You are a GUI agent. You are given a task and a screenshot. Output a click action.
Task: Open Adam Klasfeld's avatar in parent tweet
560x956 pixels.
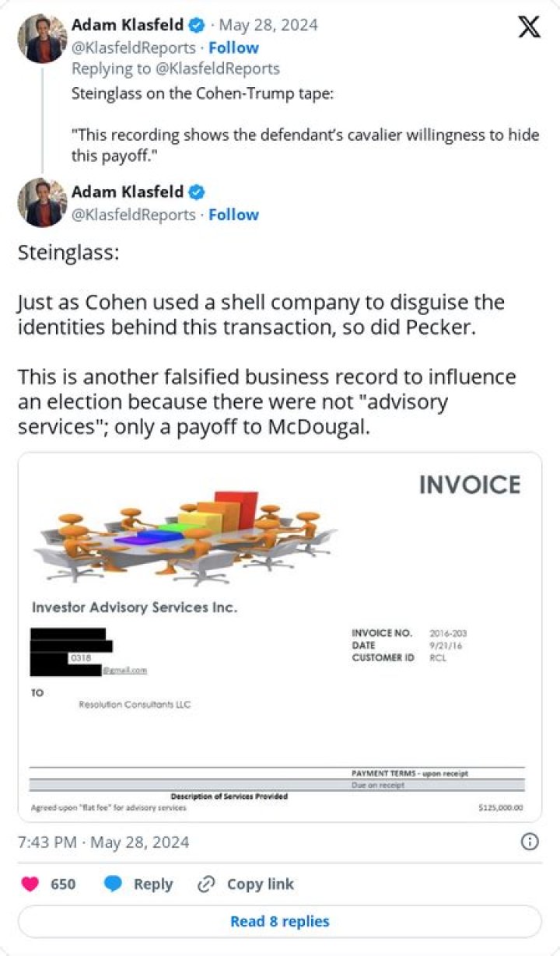(42, 37)
